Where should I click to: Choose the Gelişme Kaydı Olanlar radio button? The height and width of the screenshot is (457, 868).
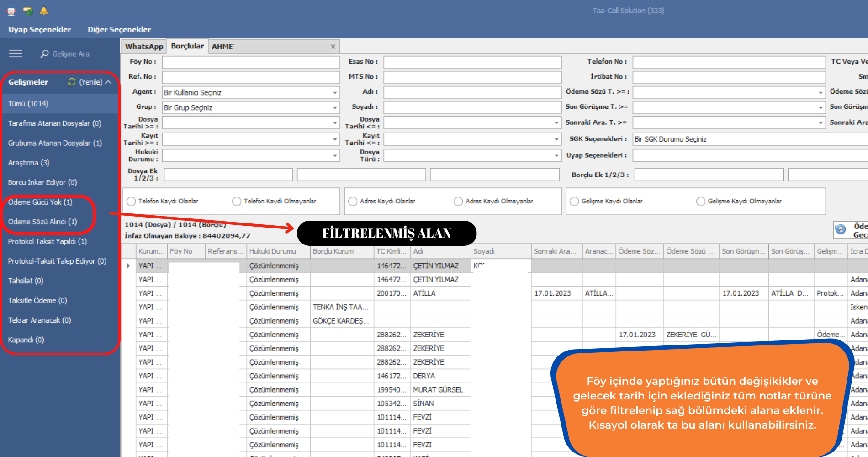pyautogui.click(x=574, y=202)
